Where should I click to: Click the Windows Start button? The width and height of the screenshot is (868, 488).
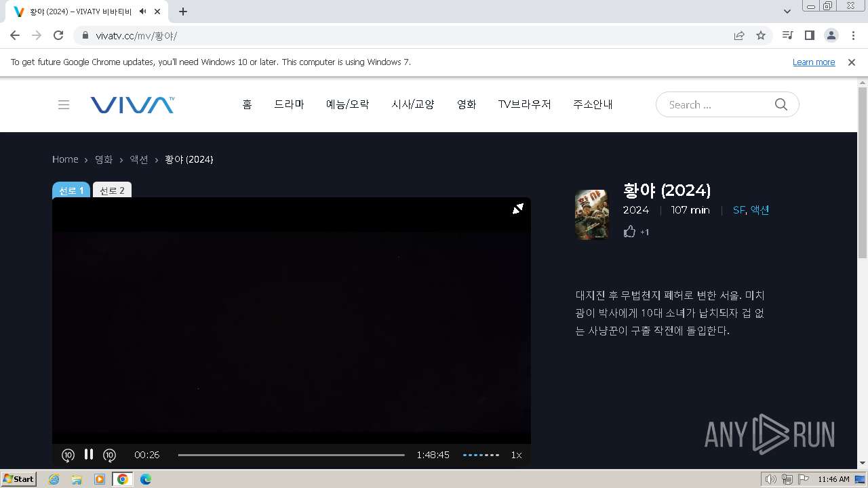coord(19,479)
